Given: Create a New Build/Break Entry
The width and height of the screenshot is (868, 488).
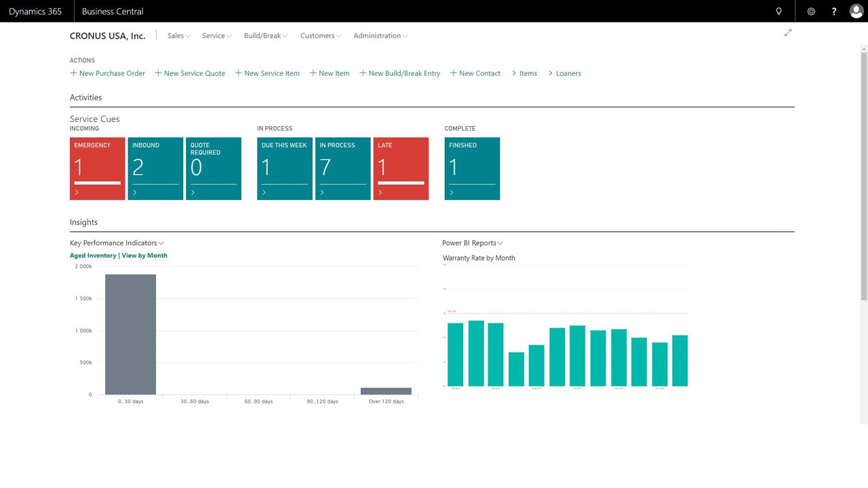Looking at the screenshot, I should (x=400, y=73).
